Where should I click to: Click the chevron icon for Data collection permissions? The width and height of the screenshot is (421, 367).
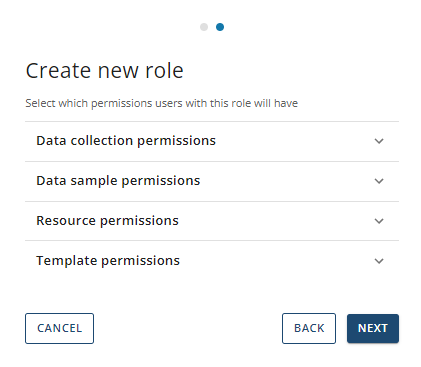(x=379, y=141)
